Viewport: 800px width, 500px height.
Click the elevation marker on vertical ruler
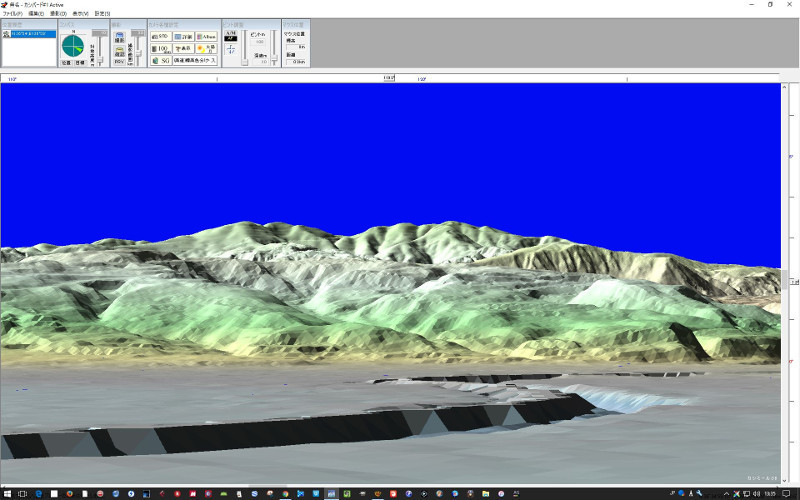(794, 282)
